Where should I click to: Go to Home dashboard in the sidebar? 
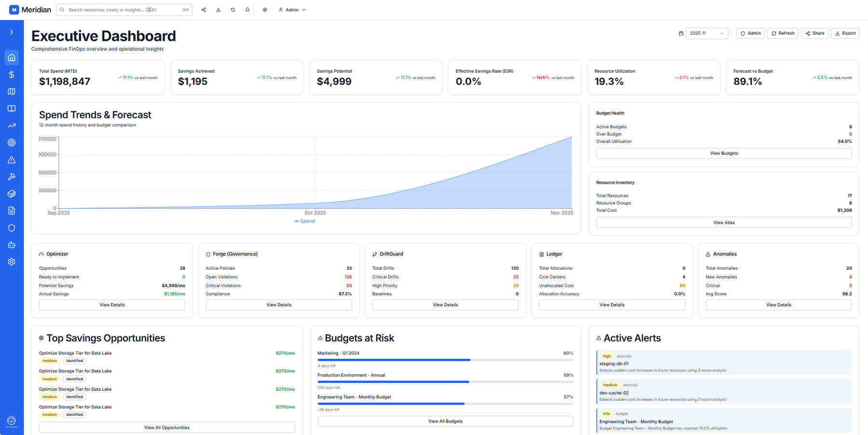point(12,58)
